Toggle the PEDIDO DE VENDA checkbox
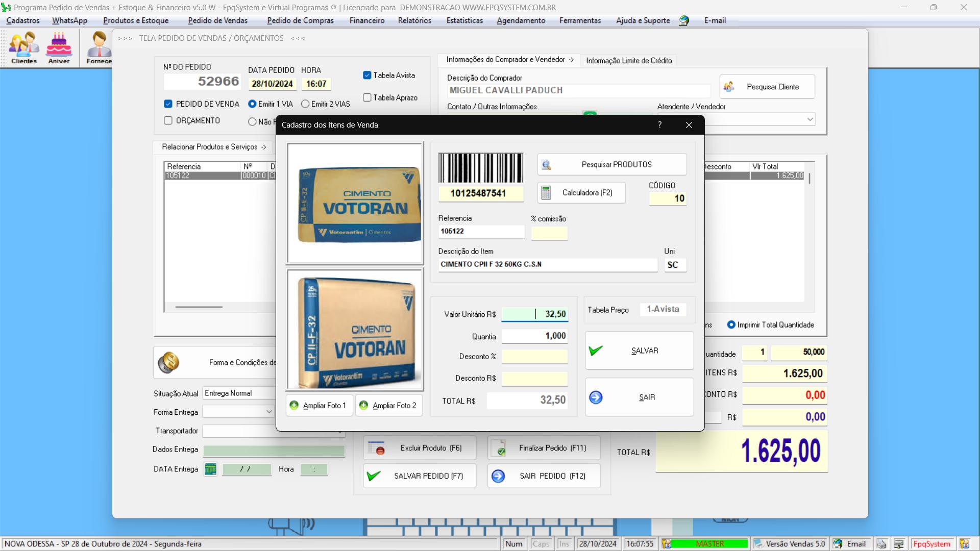 pyautogui.click(x=168, y=104)
